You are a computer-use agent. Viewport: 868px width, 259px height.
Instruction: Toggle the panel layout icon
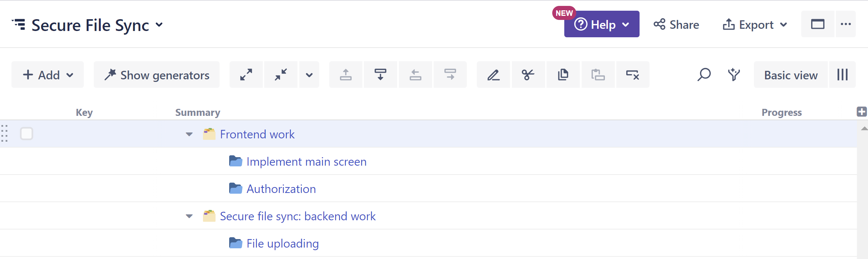pos(817,24)
